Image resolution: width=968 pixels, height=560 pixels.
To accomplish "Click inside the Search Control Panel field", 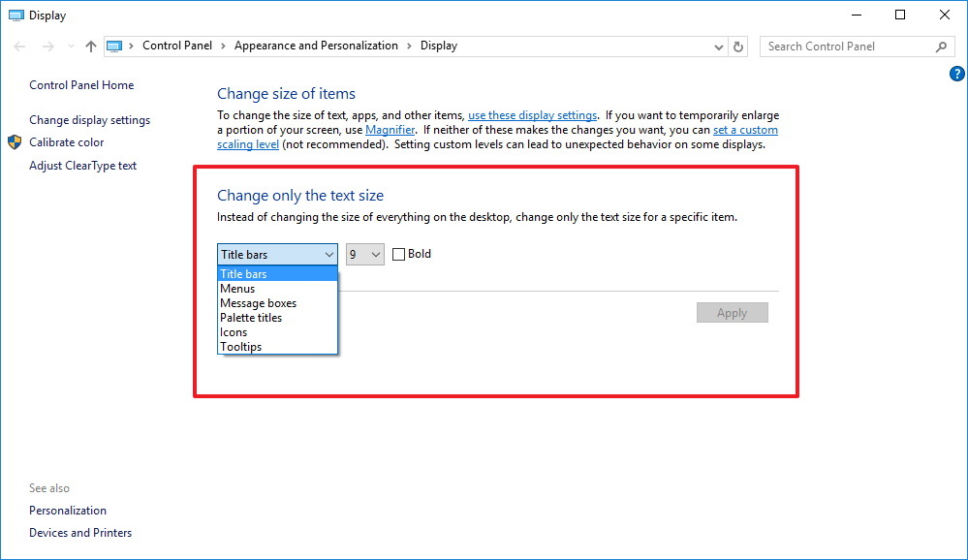I will tap(843, 46).
